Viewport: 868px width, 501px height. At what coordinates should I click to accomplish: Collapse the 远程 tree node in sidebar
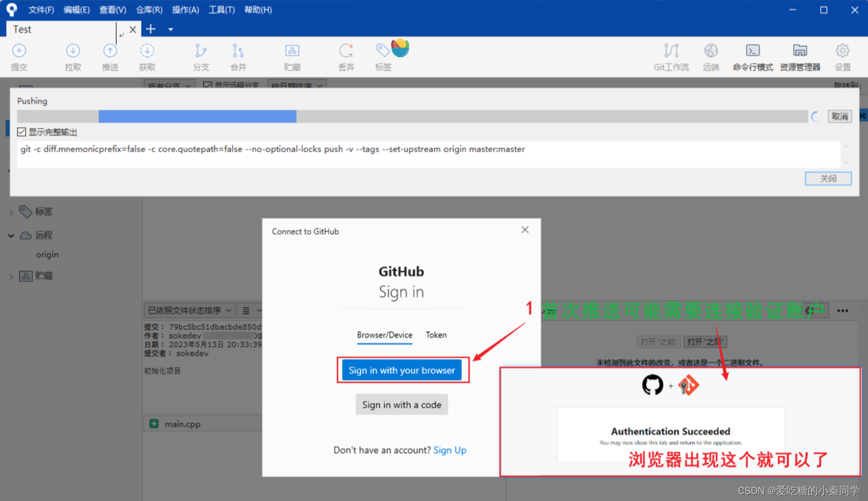pyautogui.click(x=11, y=236)
